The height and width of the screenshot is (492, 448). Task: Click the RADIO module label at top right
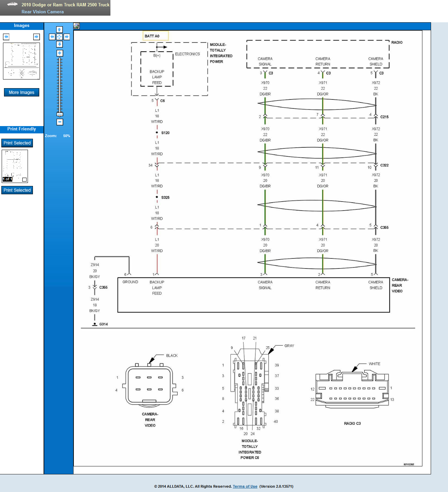click(x=397, y=42)
